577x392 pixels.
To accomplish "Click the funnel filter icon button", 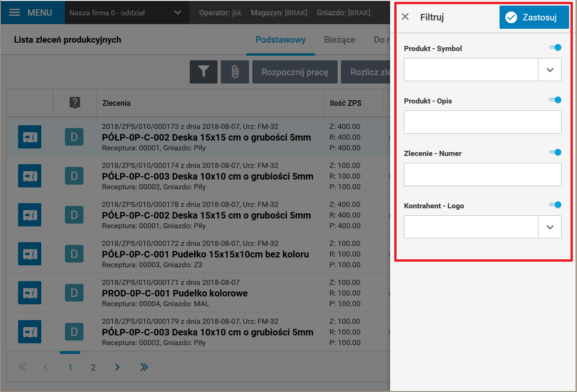I will click(x=203, y=72).
